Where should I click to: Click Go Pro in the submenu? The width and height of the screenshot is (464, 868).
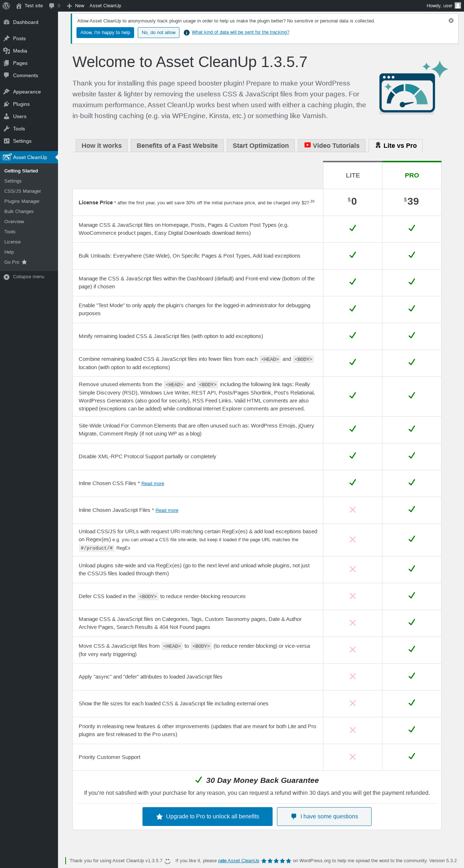coord(16,262)
